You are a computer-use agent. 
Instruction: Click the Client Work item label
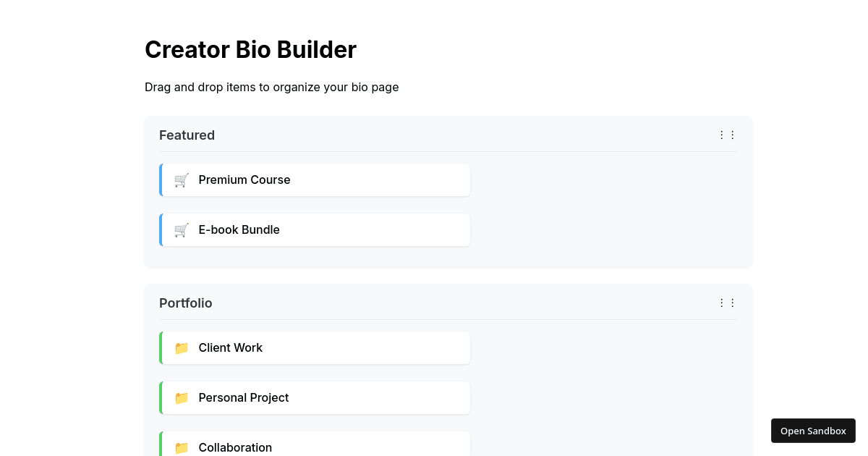click(x=230, y=348)
